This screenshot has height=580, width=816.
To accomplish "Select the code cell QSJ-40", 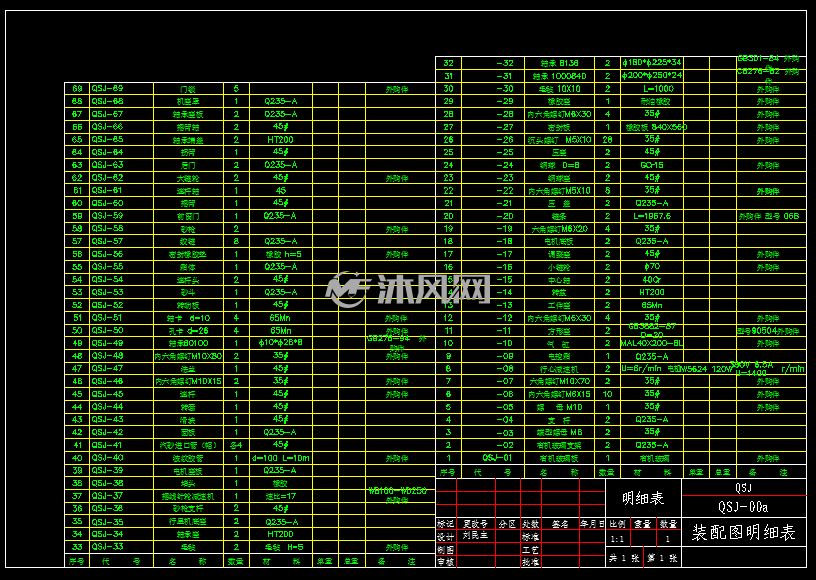I will [x=108, y=458].
